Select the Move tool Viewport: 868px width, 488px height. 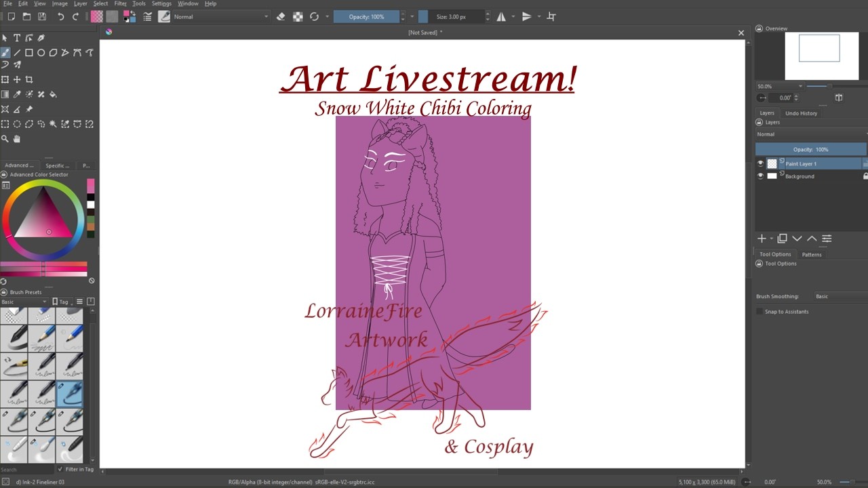pos(17,80)
